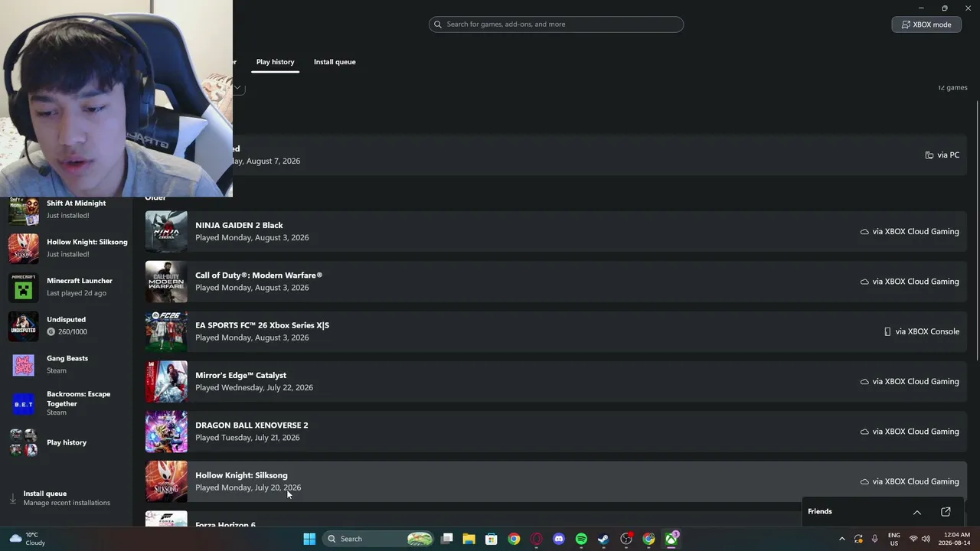This screenshot has height=551, width=980.
Task: Open Opera GX from taskbar
Action: (x=537, y=539)
